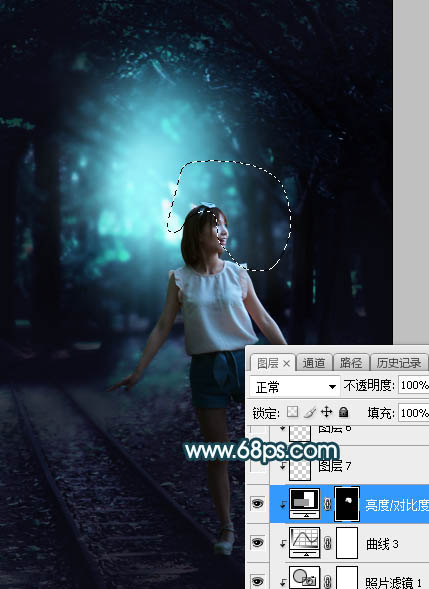Click the Curves 3 adjustment thumbnail icon
Screen dimensions: 429x589
[304, 543]
